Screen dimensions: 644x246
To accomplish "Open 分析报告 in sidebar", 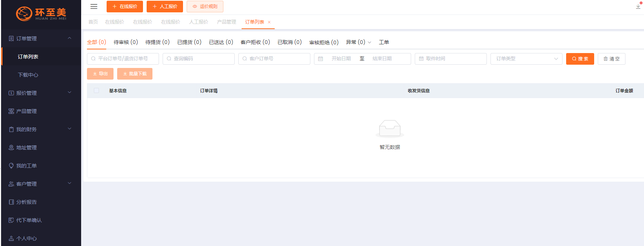I will [27, 202].
